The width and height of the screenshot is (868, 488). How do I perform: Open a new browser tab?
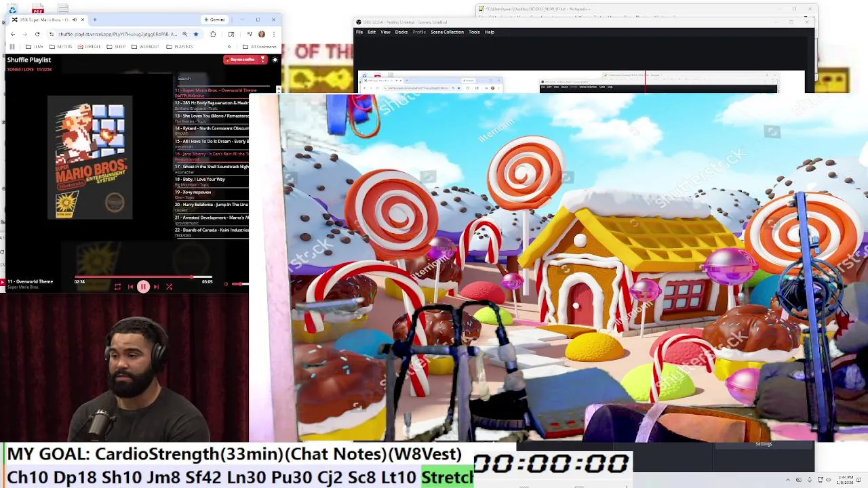point(95,20)
